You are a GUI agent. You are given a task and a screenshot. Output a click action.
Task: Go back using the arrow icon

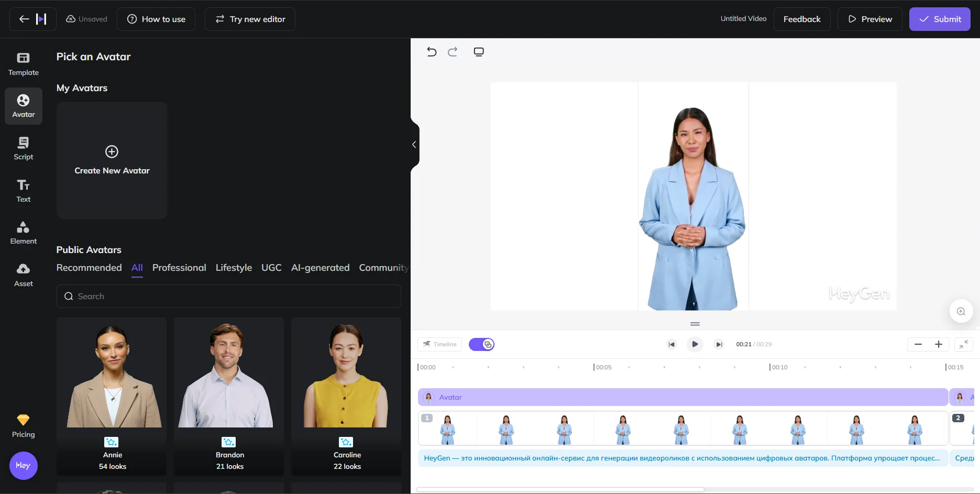coord(24,19)
